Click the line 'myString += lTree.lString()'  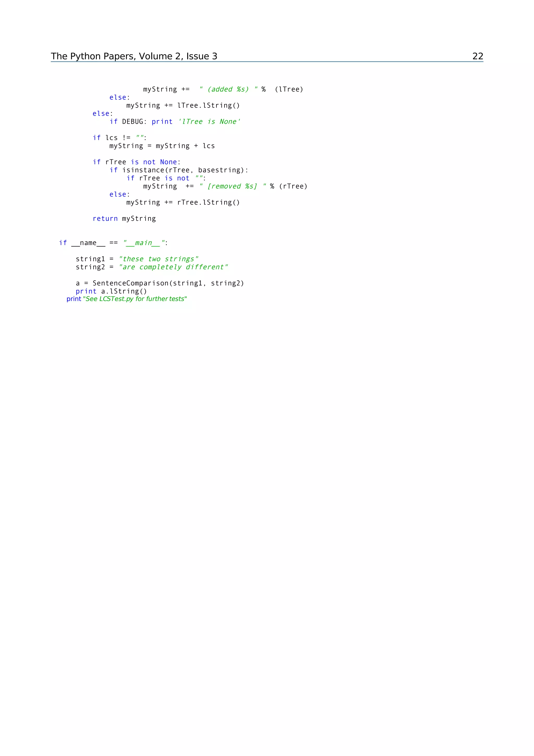(x=183, y=105)
